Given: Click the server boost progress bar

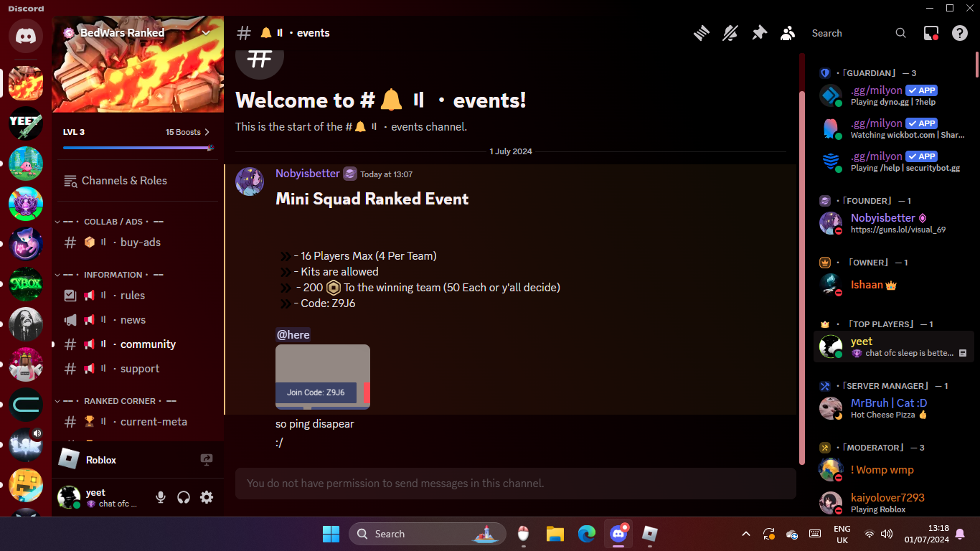Looking at the screenshot, I should point(138,148).
